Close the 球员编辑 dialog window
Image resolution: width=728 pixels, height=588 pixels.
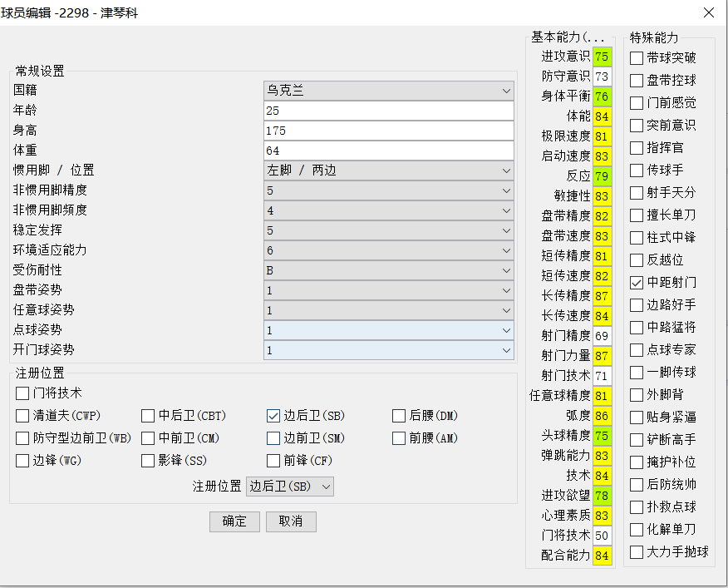709,12
